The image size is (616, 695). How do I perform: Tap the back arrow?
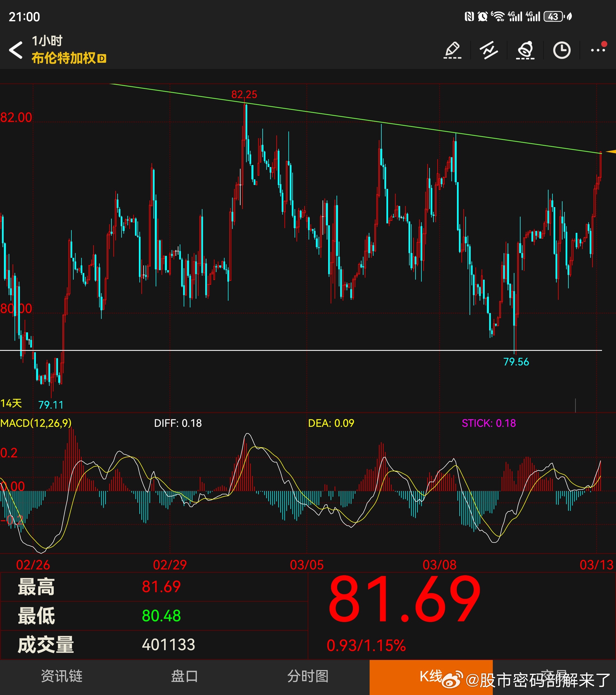(x=16, y=50)
